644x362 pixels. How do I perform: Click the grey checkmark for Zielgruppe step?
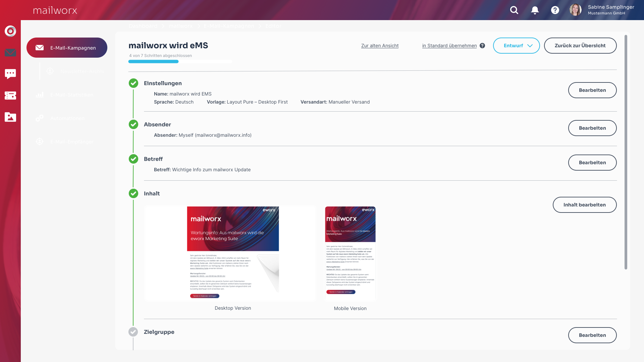133,332
